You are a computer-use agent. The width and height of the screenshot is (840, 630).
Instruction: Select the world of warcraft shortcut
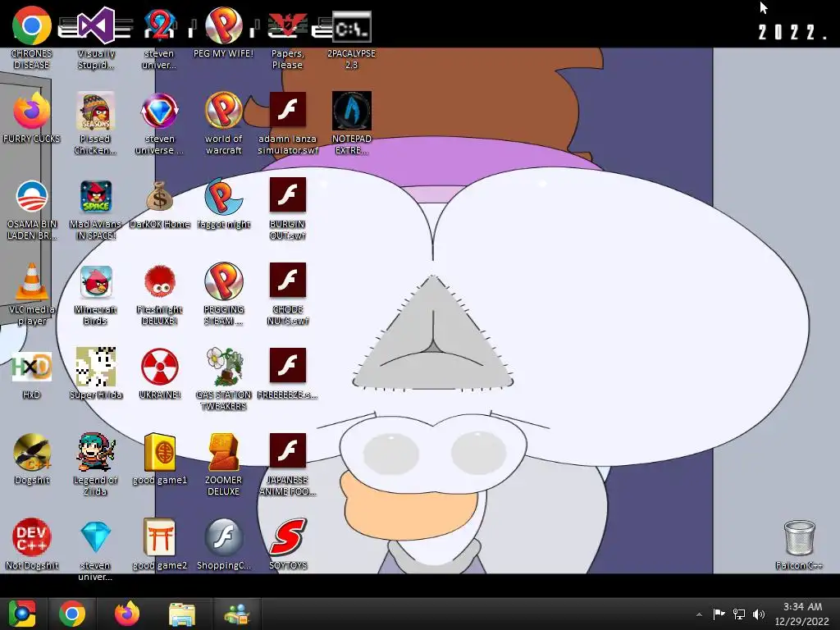tap(223, 111)
